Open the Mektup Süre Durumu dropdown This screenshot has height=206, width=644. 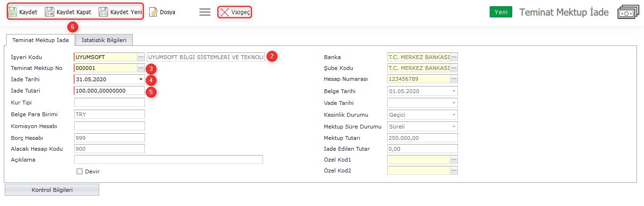tap(454, 127)
